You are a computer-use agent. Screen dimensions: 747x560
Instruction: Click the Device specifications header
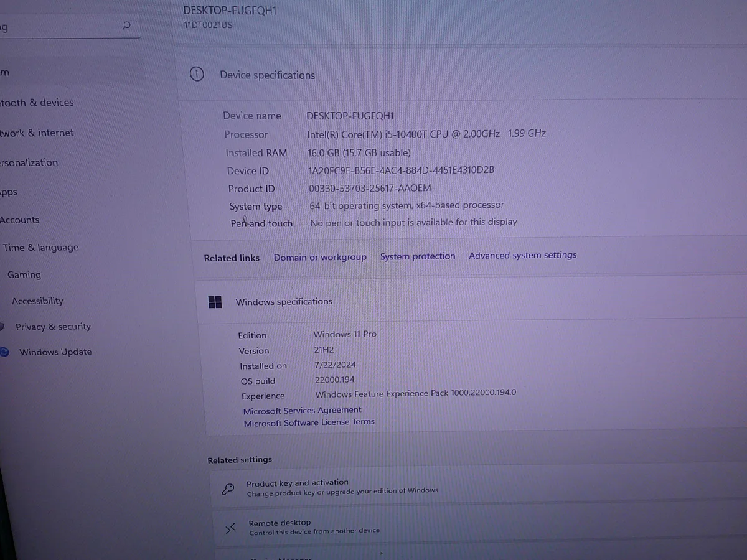coord(267,75)
